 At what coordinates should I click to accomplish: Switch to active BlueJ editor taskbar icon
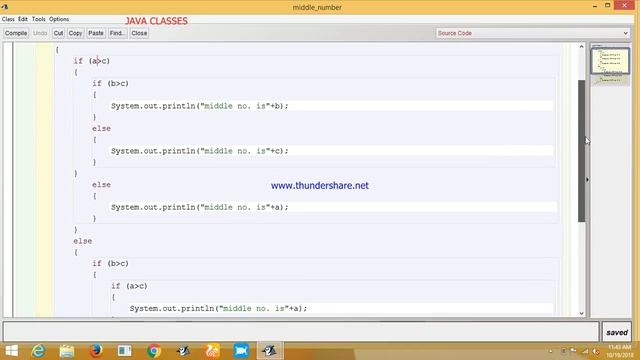coord(270,351)
